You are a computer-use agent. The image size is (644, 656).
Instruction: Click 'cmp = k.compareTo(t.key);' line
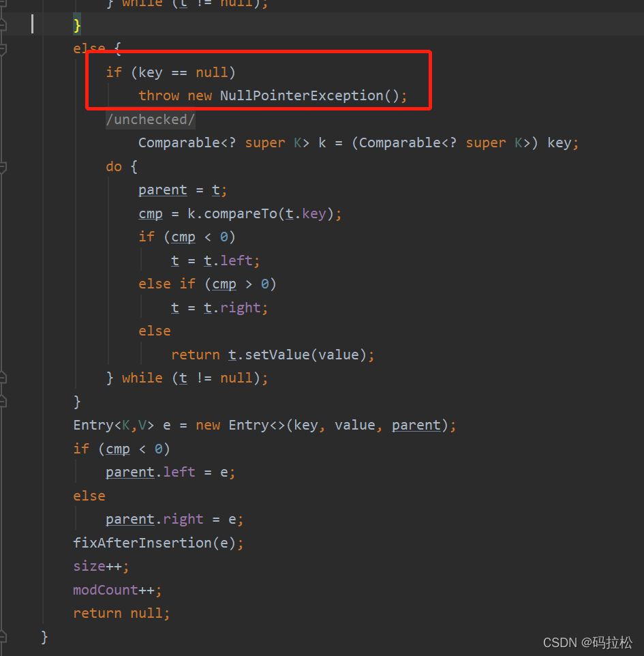240,214
